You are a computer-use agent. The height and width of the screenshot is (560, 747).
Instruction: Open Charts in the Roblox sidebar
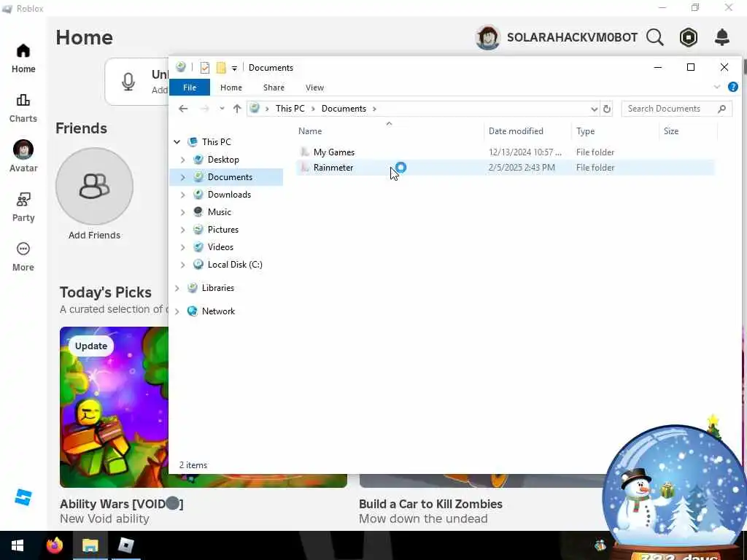pyautogui.click(x=23, y=108)
